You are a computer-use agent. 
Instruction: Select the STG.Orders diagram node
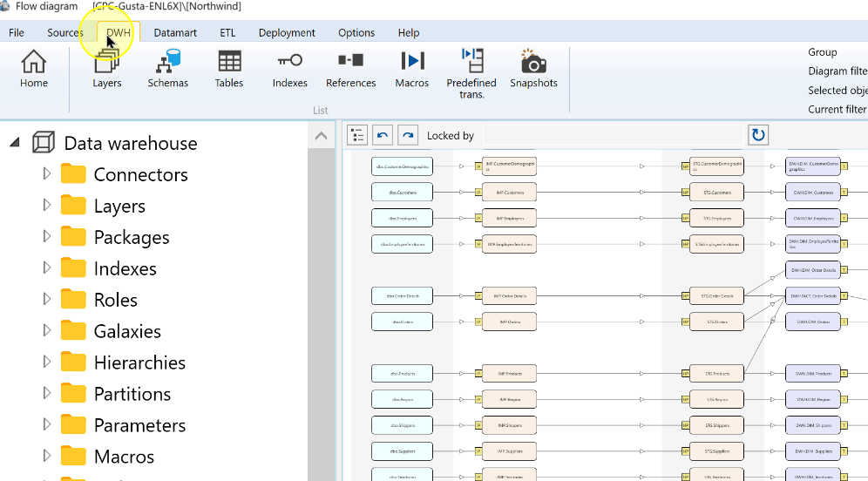click(x=717, y=322)
